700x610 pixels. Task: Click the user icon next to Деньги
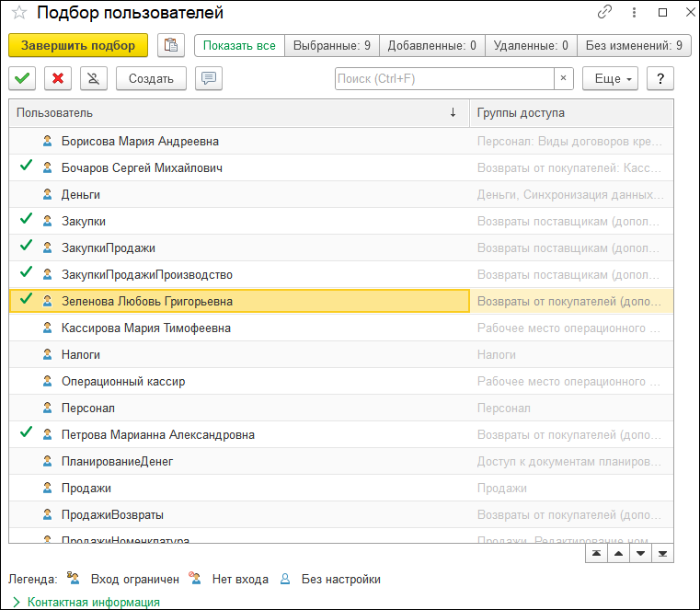click(x=47, y=194)
